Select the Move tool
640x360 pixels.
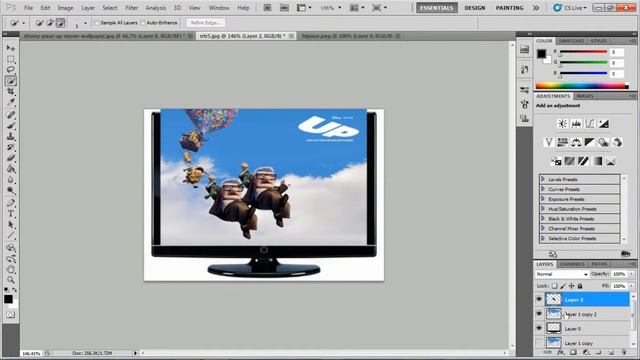pyautogui.click(x=11, y=48)
